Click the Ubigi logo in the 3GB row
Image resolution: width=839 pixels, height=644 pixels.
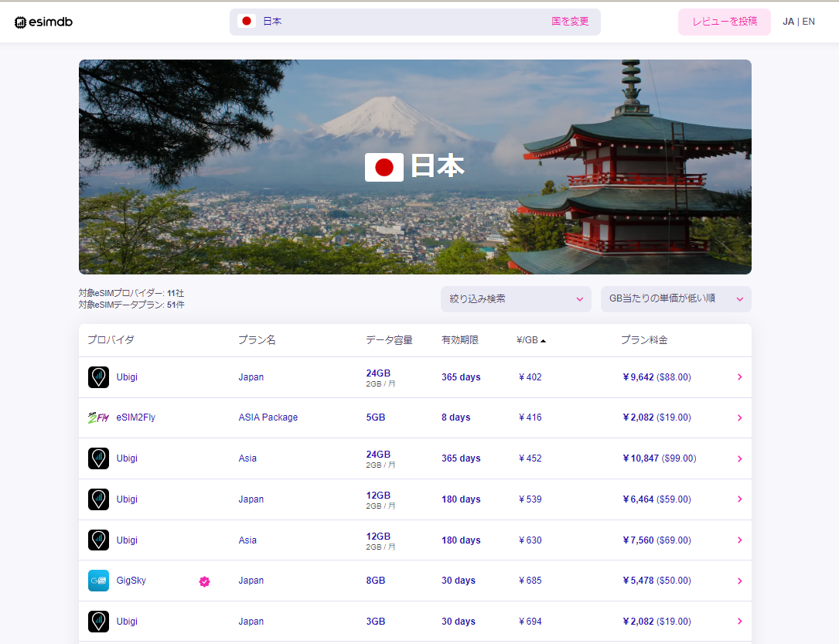click(98, 622)
